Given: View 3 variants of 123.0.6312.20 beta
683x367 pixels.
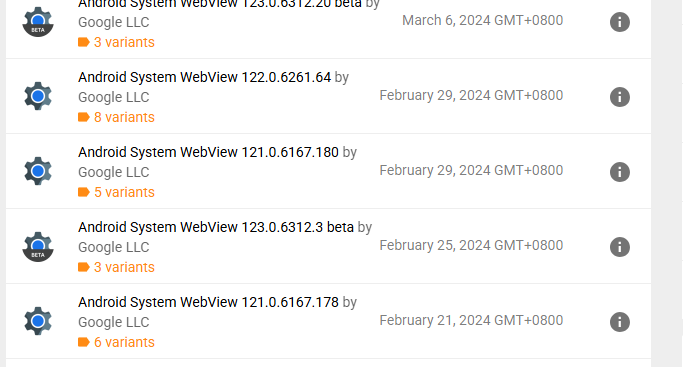Looking at the screenshot, I should tap(116, 42).
